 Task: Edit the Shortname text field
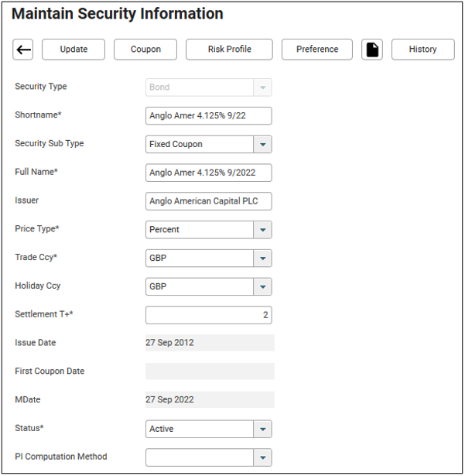tap(209, 115)
